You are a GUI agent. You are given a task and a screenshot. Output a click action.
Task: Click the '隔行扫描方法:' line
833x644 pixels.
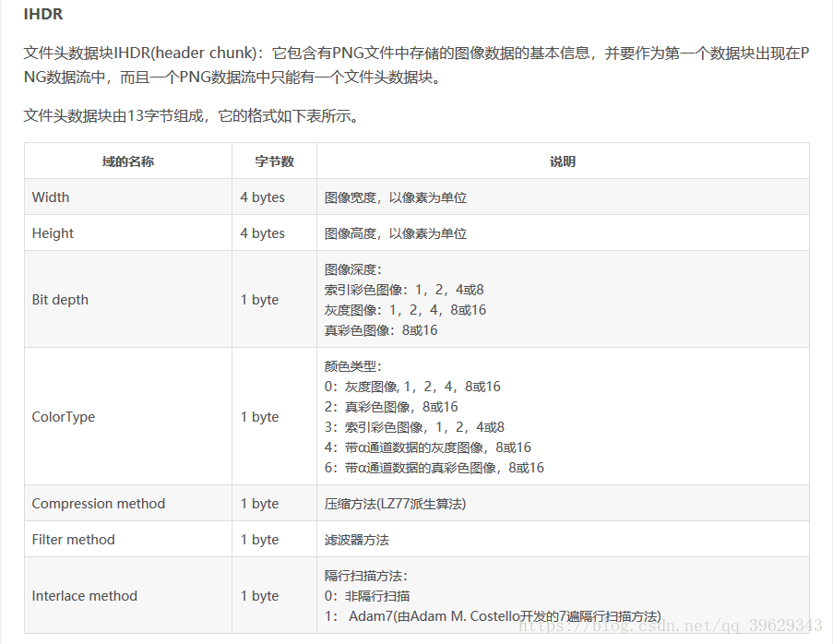click(366, 576)
